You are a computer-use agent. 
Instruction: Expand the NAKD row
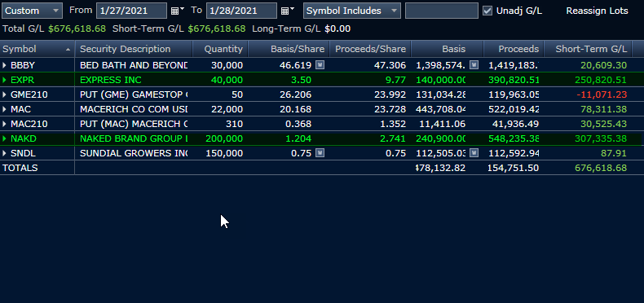(5, 138)
